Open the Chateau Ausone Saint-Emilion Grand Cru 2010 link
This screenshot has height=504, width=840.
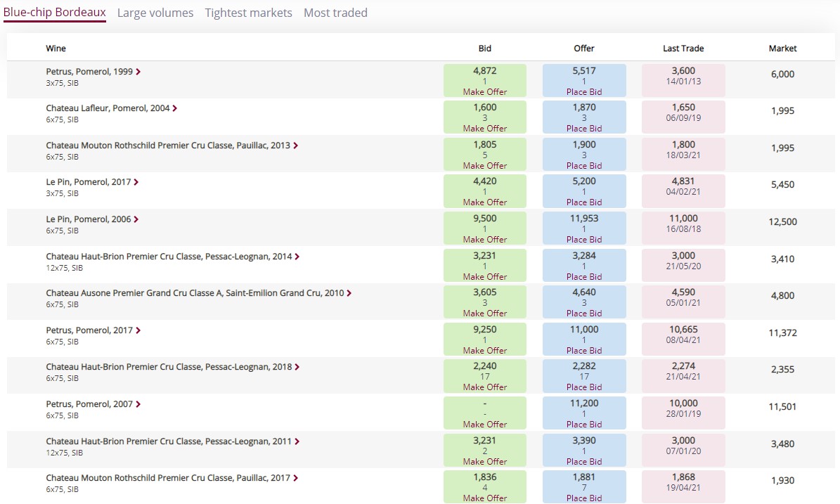tap(195, 294)
